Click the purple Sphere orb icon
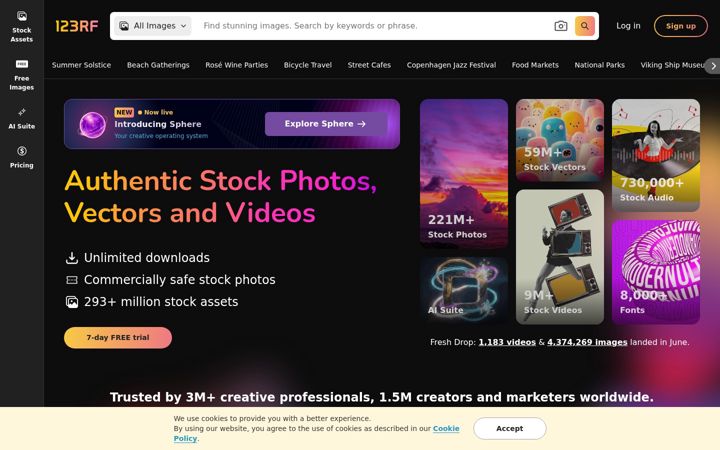The image size is (720, 450). click(x=92, y=124)
